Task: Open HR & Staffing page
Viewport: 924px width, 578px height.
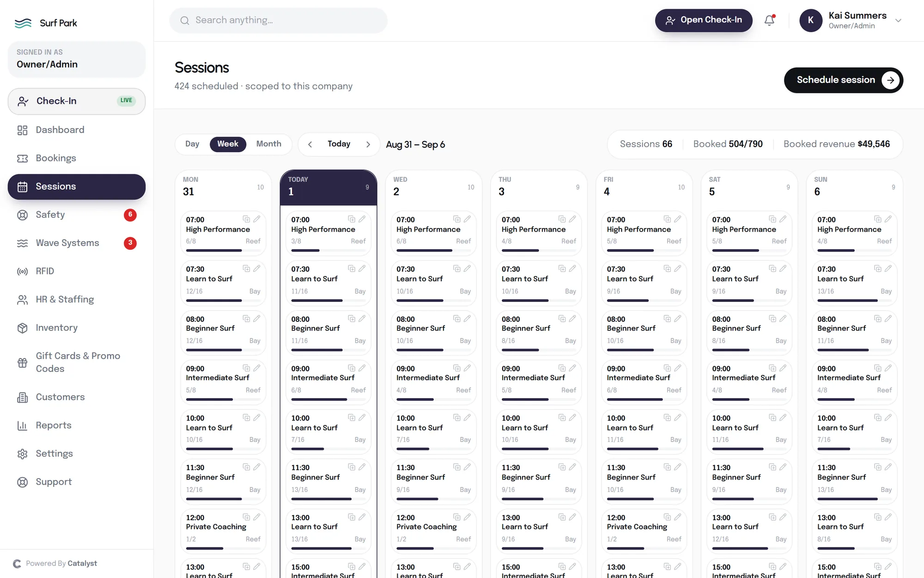Action: 77,300
